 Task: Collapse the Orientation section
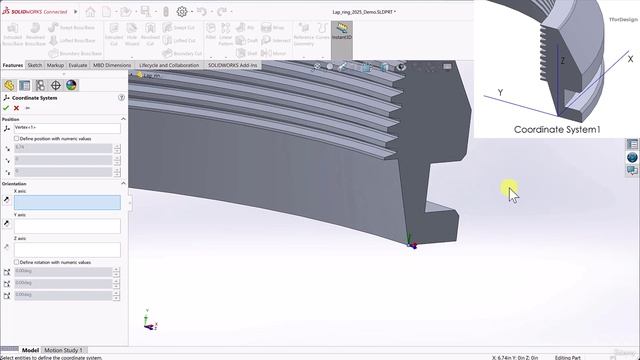pos(123,183)
